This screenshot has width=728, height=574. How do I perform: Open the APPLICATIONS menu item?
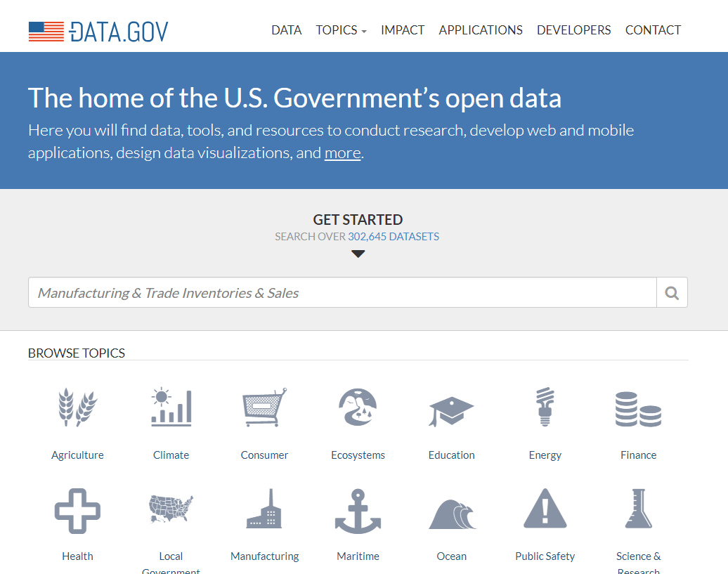pos(481,30)
